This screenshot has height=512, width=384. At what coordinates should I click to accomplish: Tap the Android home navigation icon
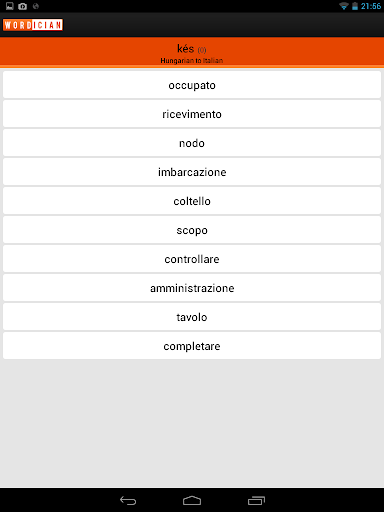pos(192,500)
